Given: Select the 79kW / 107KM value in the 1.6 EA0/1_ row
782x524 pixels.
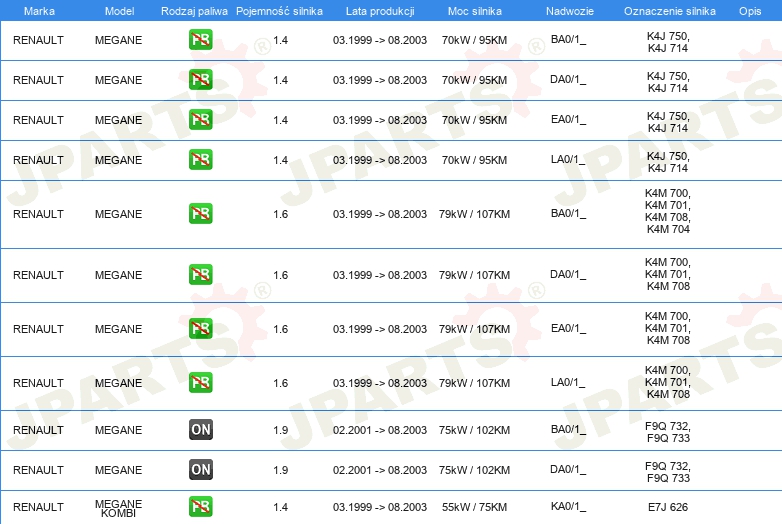Looking at the screenshot, I should pyautogui.click(x=474, y=329).
